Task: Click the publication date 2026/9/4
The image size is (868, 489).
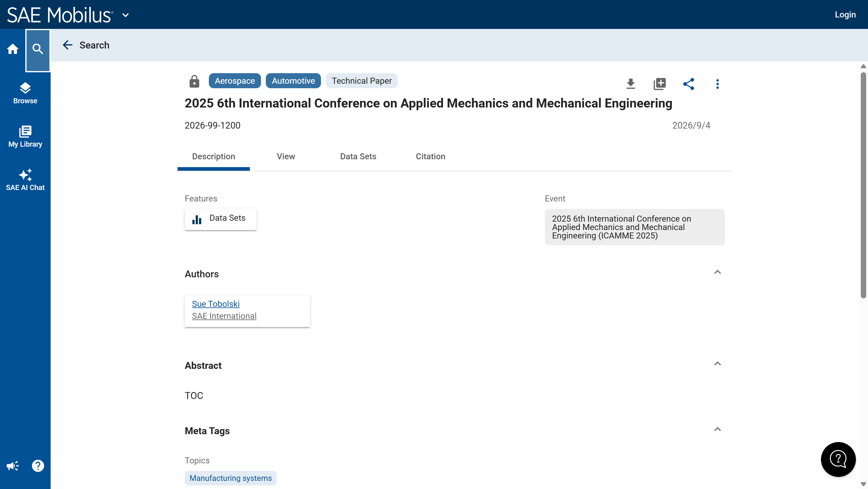Action: tap(691, 126)
